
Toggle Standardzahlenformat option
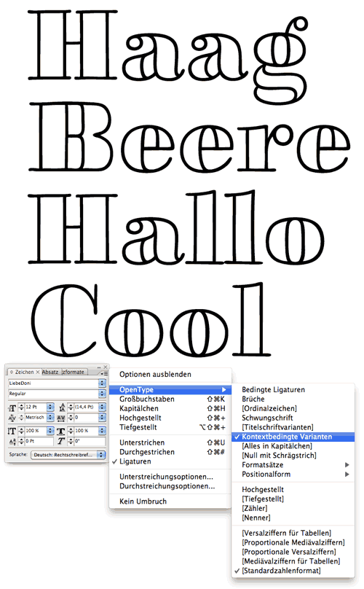click(293, 571)
